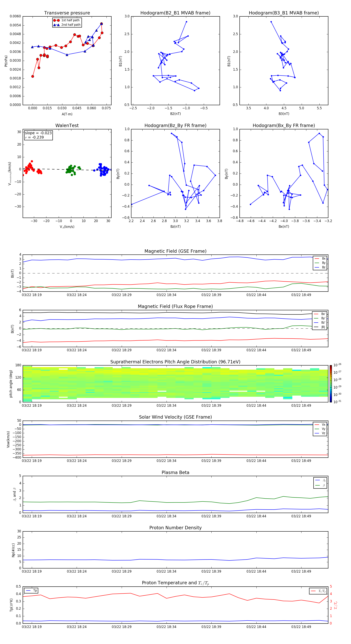Screen dimensions: 351x644
Task: Click '03/22 18:34' tick under Plasma Beta panel
Action: 166,516
